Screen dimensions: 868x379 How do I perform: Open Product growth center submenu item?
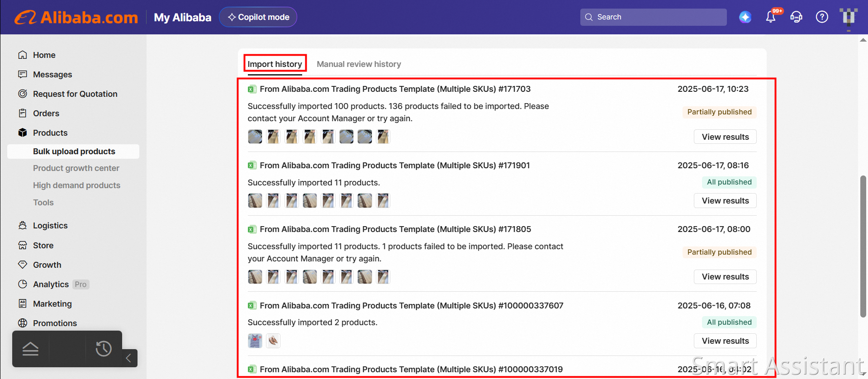coord(76,168)
